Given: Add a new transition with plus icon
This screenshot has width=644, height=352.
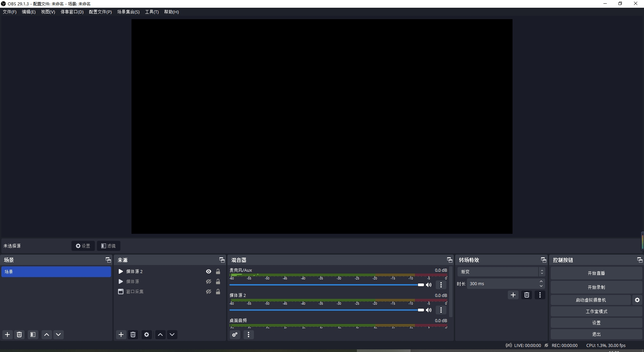Looking at the screenshot, I should coord(513,295).
